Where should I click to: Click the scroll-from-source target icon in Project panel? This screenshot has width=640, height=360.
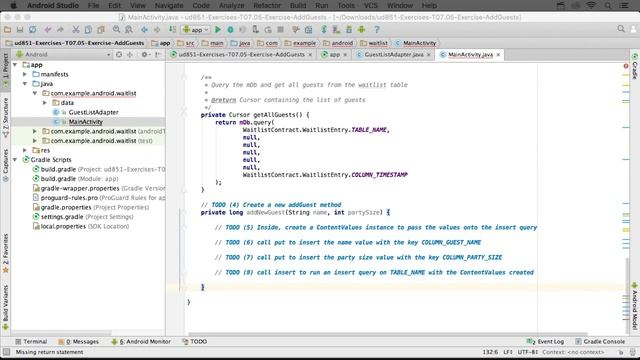[x=119, y=54]
